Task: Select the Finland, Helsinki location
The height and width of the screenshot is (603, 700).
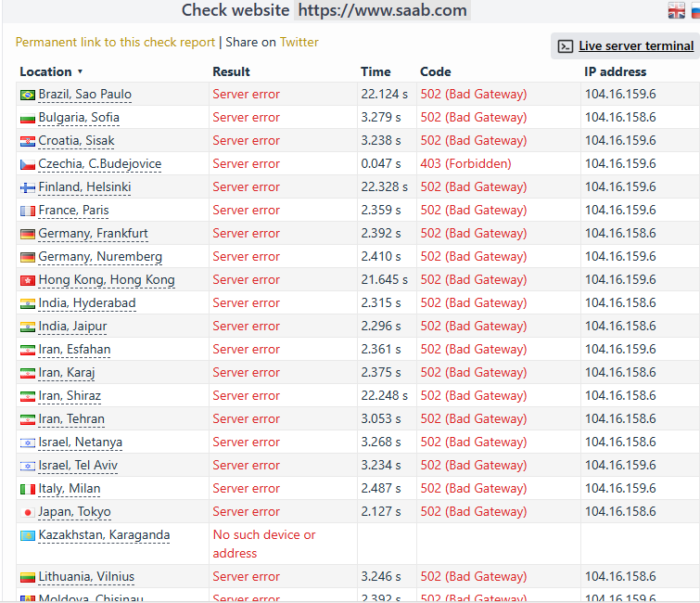Action: (x=84, y=187)
